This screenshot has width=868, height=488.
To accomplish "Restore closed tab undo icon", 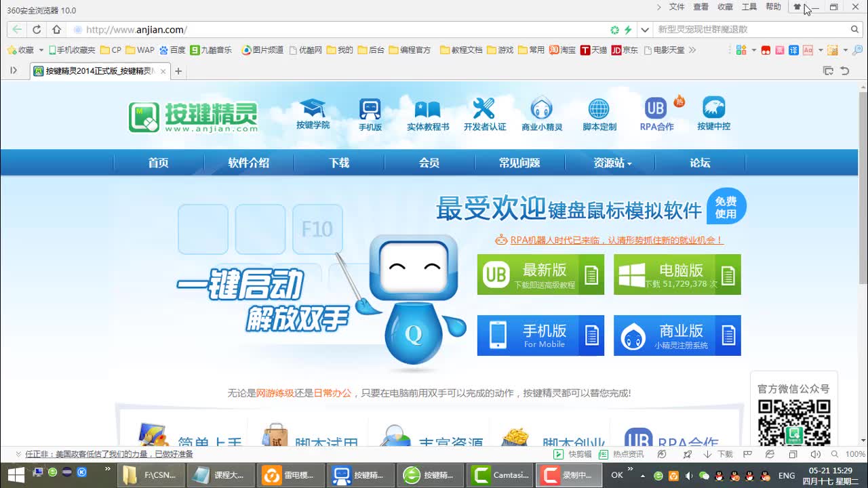I will (x=845, y=70).
